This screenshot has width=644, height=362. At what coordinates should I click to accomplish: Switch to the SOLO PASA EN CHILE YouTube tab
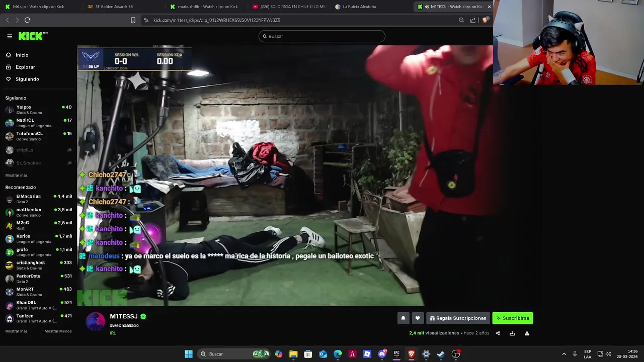click(289, 7)
